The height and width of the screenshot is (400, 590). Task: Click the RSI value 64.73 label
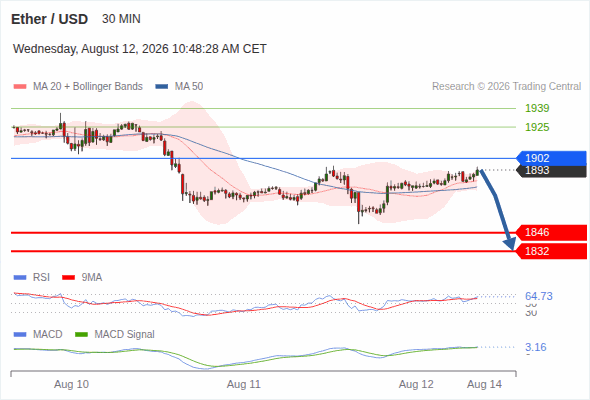tap(539, 296)
